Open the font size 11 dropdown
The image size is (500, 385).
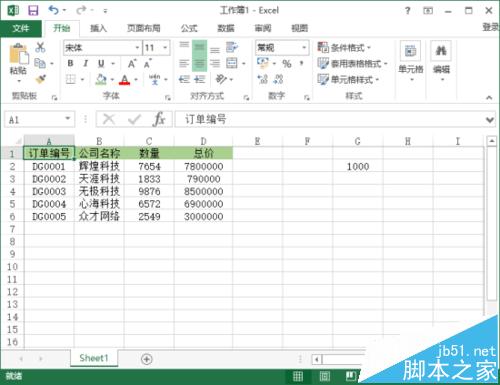[165, 48]
